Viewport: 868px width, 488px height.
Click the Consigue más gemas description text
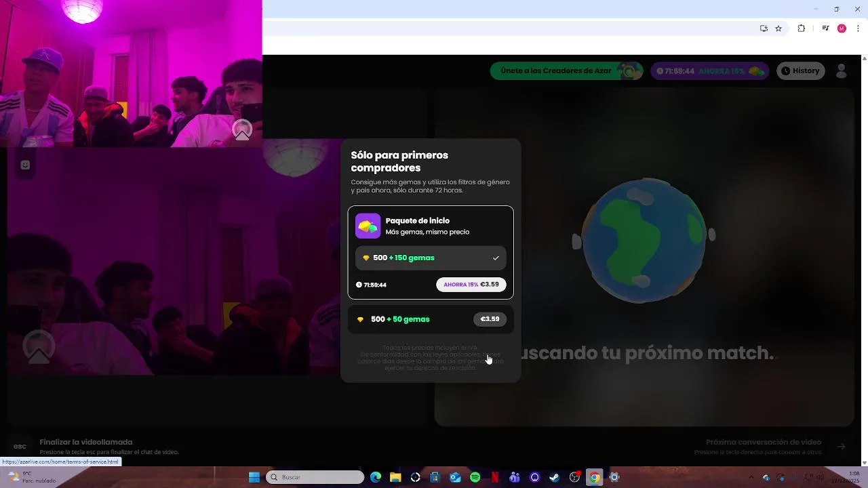click(430, 186)
